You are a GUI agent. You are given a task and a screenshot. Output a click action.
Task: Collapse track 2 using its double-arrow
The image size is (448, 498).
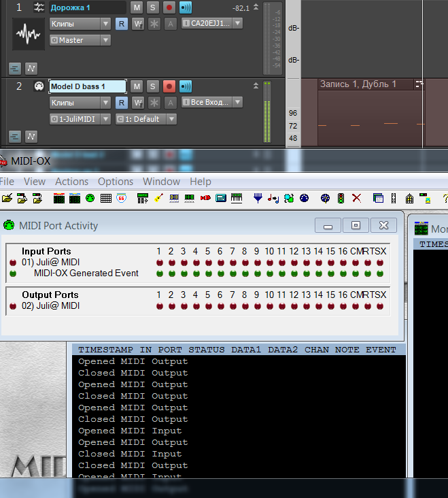[x=256, y=86]
